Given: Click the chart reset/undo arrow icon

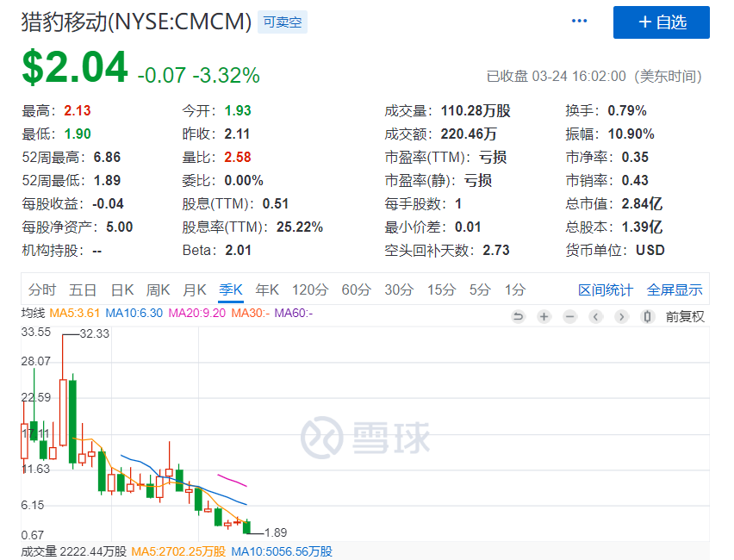Looking at the screenshot, I should tap(518, 317).
